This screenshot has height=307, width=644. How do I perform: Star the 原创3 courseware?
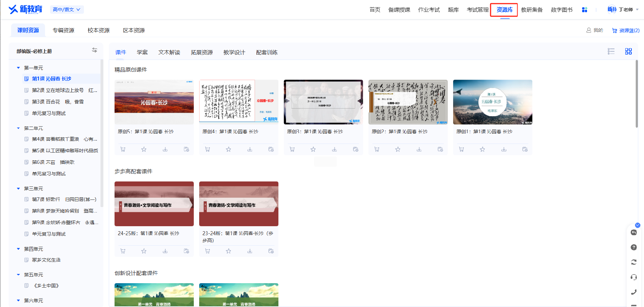[313, 149]
